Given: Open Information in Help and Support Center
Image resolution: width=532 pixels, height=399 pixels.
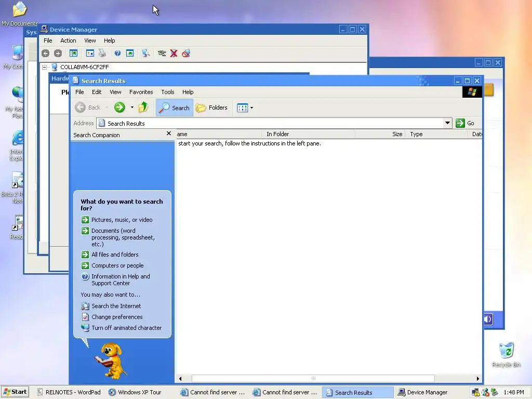Looking at the screenshot, I should (121, 280).
